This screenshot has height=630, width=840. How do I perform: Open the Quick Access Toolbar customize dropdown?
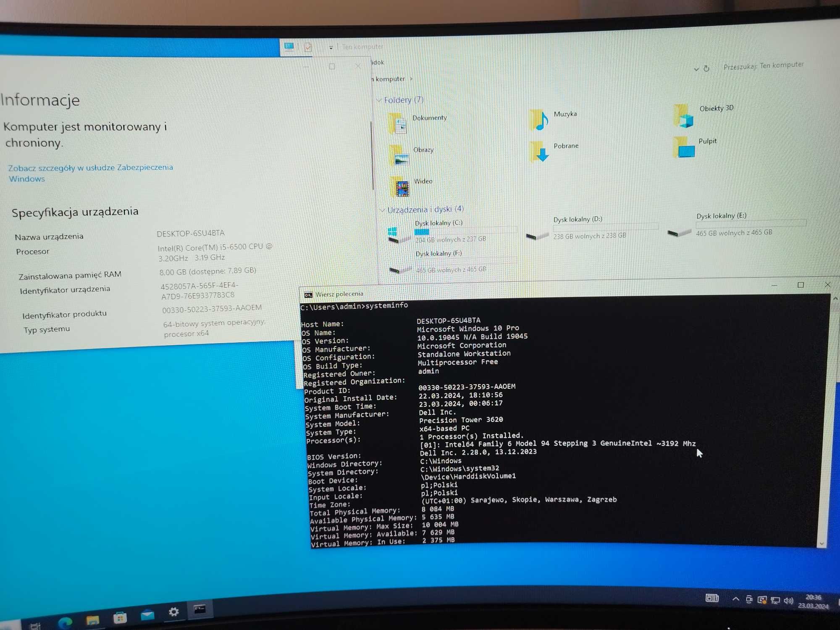click(x=331, y=47)
